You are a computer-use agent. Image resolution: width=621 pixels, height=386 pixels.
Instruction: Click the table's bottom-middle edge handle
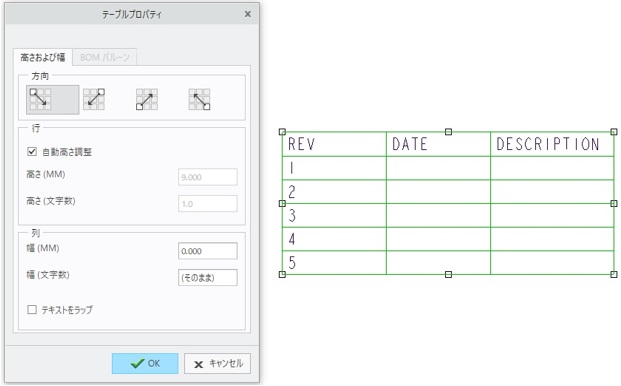448,274
